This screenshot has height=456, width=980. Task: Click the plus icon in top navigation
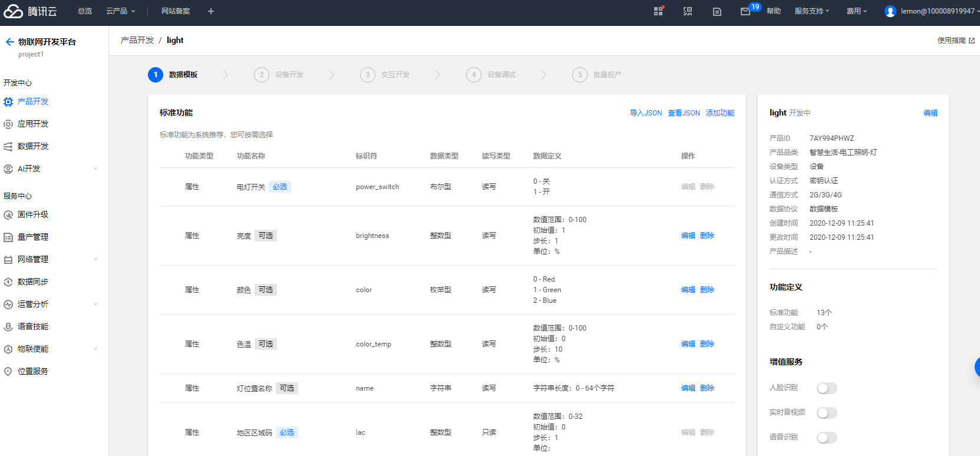(x=211, y=11)
